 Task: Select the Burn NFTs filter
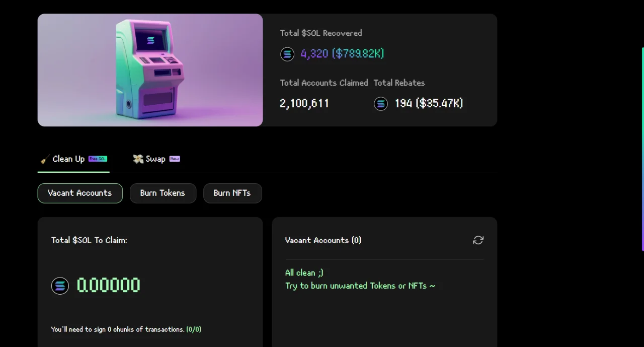coord(232,193)
